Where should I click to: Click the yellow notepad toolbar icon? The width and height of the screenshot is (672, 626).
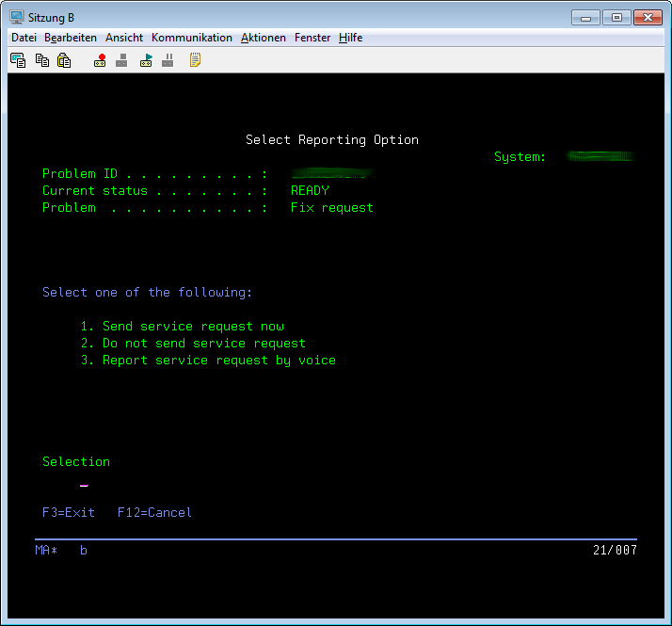[195, 60]
